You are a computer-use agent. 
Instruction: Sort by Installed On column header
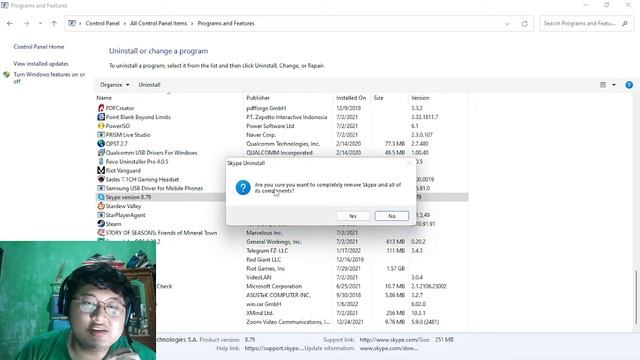[351, 98]
